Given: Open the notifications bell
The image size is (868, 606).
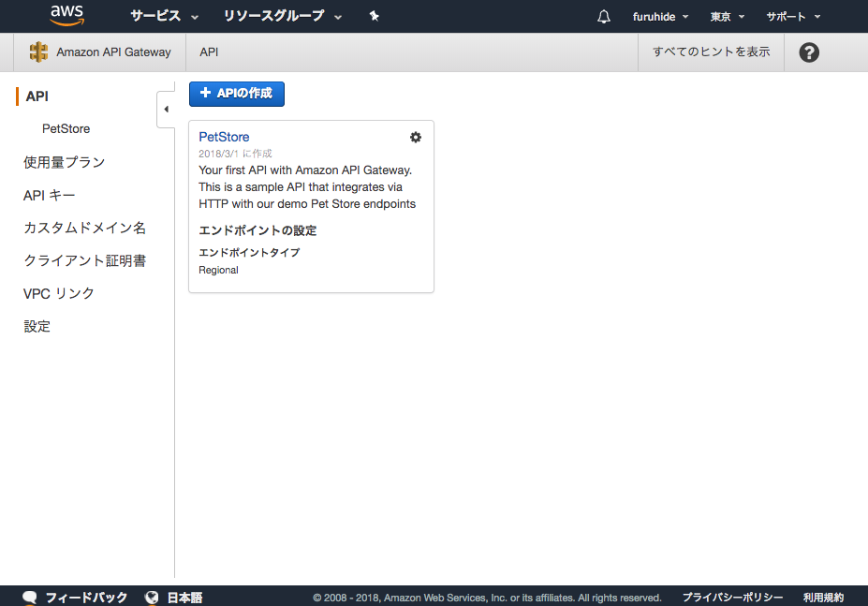Looking at the screenshot, I should pos(603,16).
